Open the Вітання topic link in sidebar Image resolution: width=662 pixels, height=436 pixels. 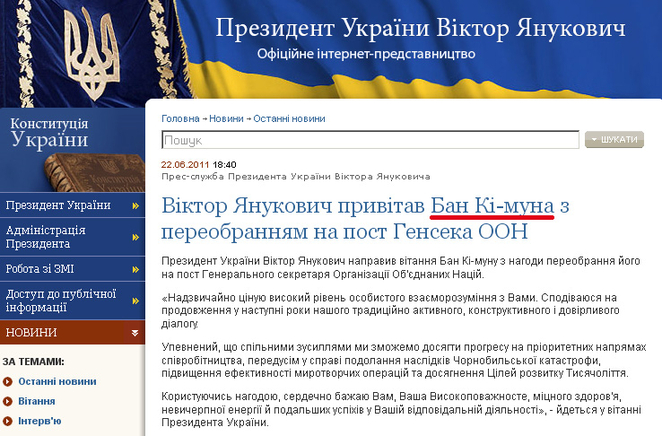click(x=36, y=401)
